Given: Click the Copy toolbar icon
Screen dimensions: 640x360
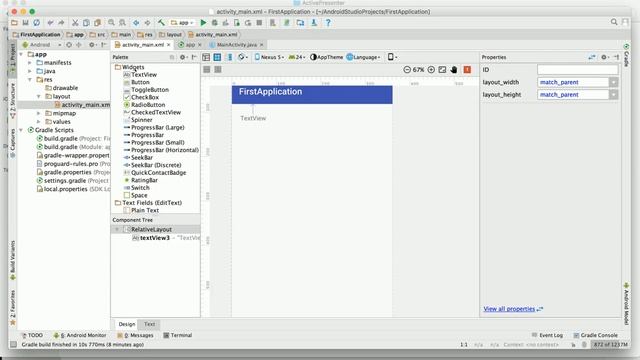Looking at the screenshot, I should point(86,23).
